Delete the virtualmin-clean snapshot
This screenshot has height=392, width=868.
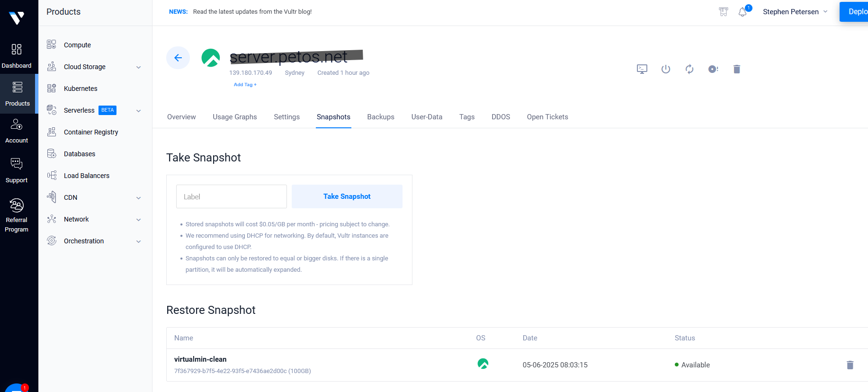point(850,365)
